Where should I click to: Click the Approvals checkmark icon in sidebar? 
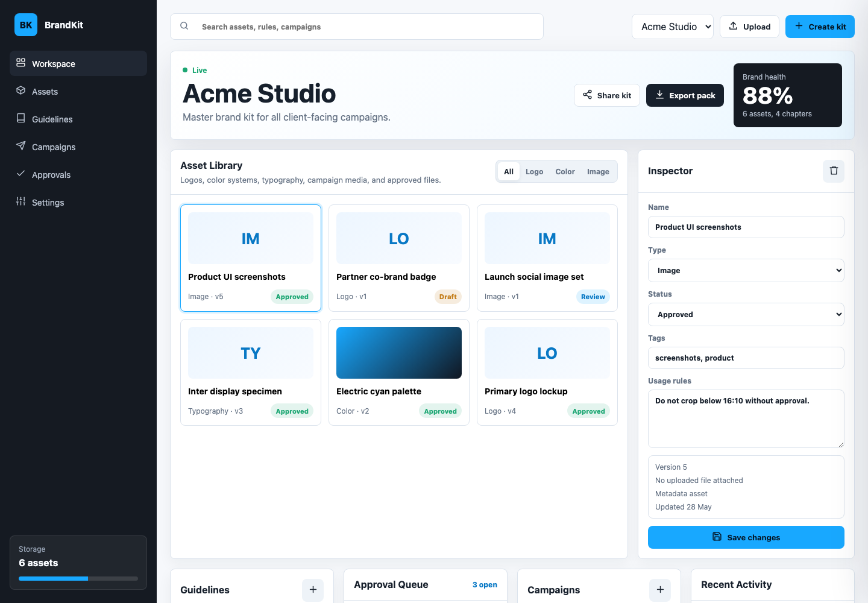tap(21, 174)
